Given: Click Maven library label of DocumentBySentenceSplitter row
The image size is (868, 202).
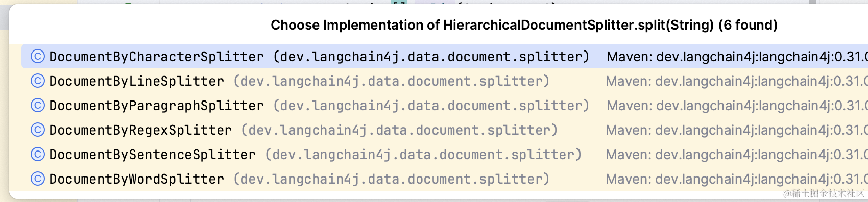Looking at the screenshot, I should point(736,154).
